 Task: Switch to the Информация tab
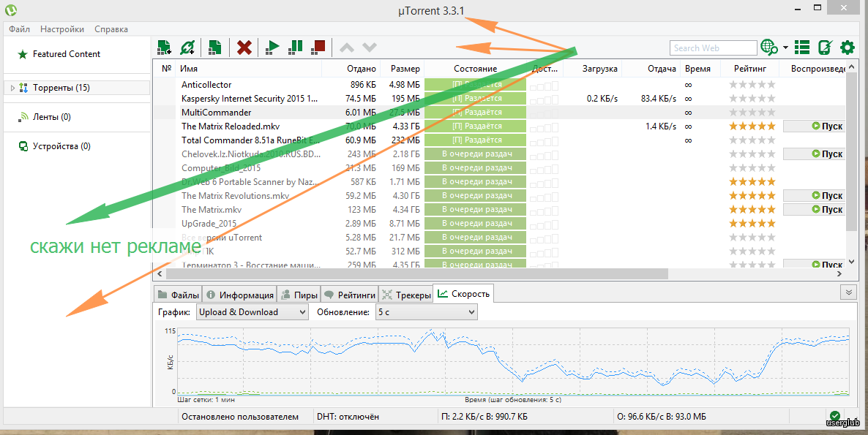click(x=240, y=295)
